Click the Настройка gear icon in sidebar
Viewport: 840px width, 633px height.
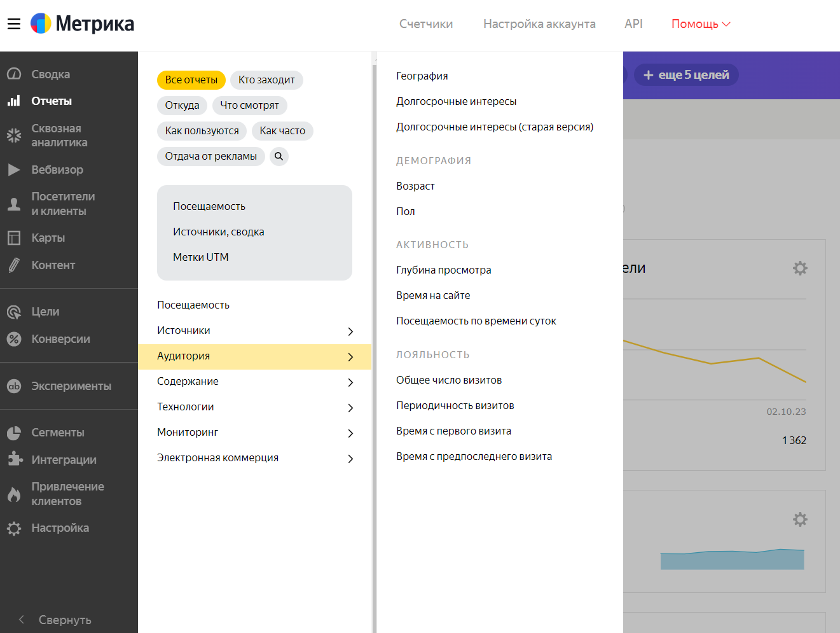click(14, 528)
